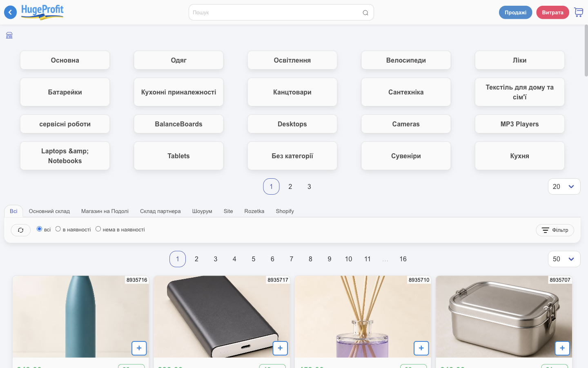The height and width of the screenshot is (368, 588).
Task: Open the Сувеніри category
Action: pos(406,156)
